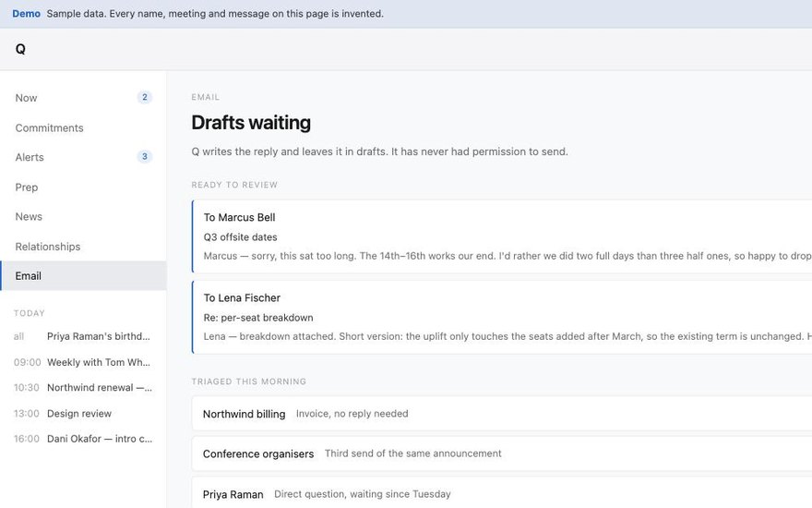
Task: Select the 09:00 Weekly with Tom event
Action: pos(83,362)
